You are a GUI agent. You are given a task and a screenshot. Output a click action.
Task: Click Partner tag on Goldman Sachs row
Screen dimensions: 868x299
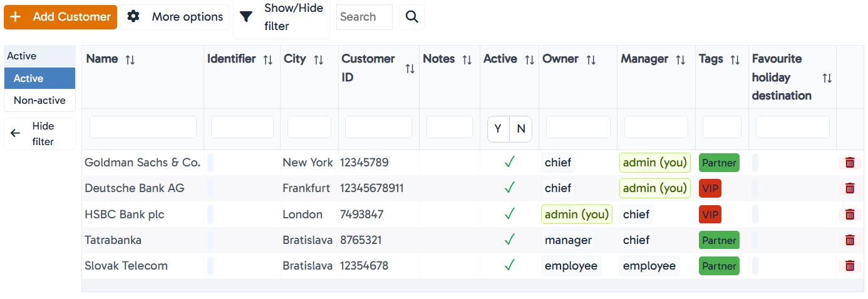719,163
